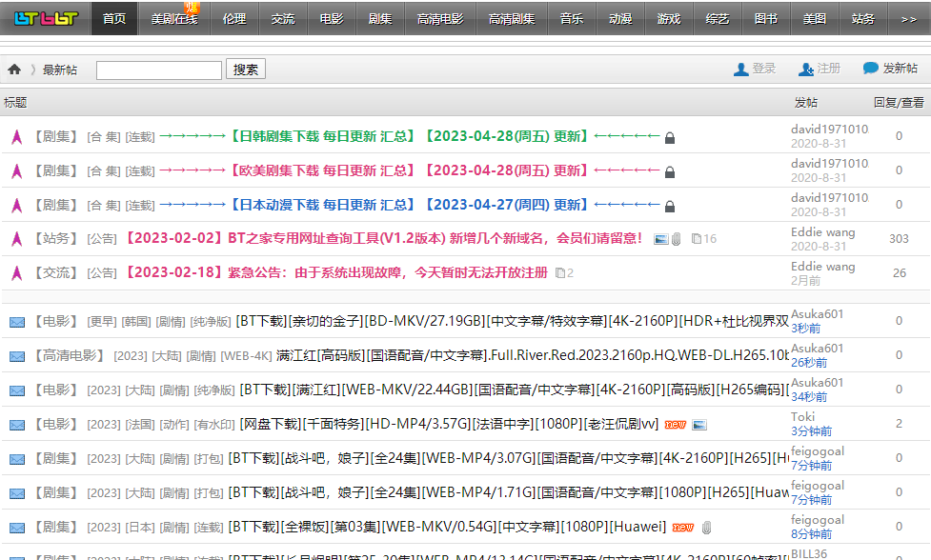Open the 剧集 nav tab
Screen dimensions: 931x560
[380, 18]
